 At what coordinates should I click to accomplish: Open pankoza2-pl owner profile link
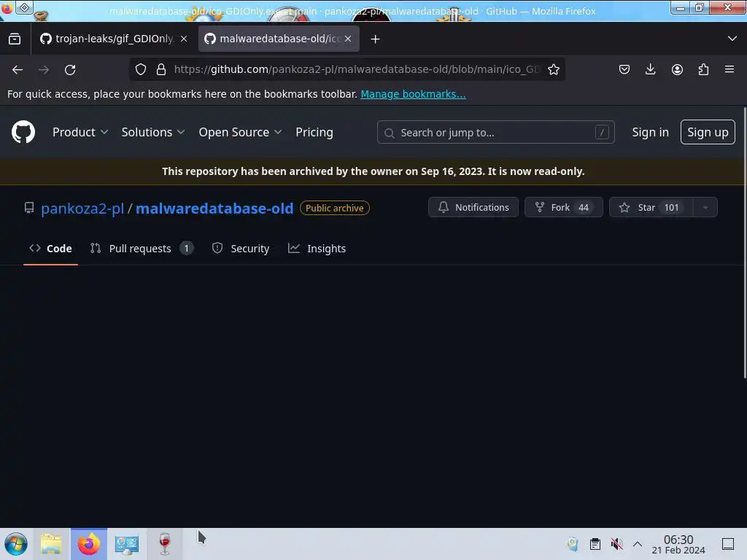point(82,208)
